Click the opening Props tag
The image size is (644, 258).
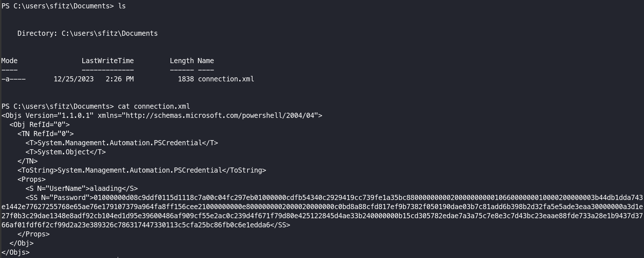[31, 180]
